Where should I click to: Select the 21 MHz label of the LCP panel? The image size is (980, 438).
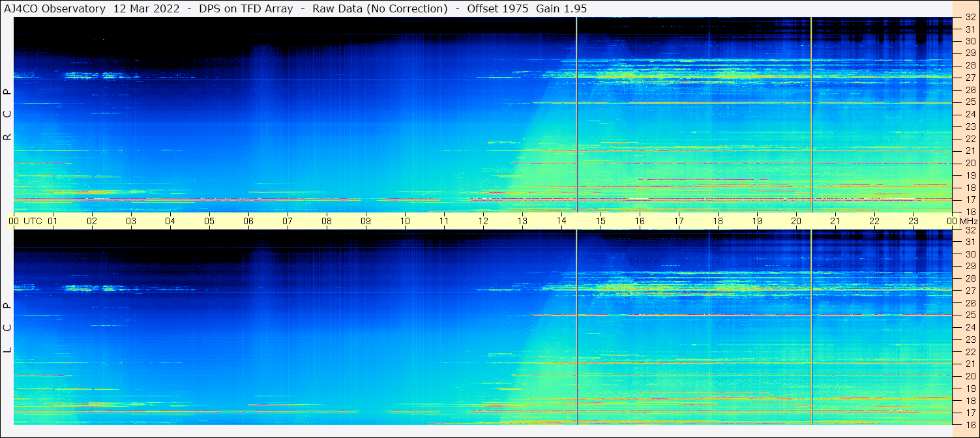click(x=970, y=364)
